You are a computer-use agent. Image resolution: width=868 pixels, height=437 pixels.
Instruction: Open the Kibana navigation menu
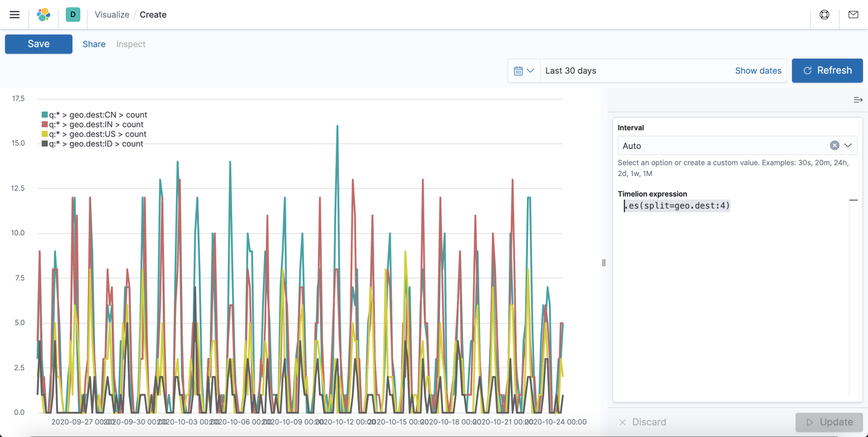(x=14, y=14)
